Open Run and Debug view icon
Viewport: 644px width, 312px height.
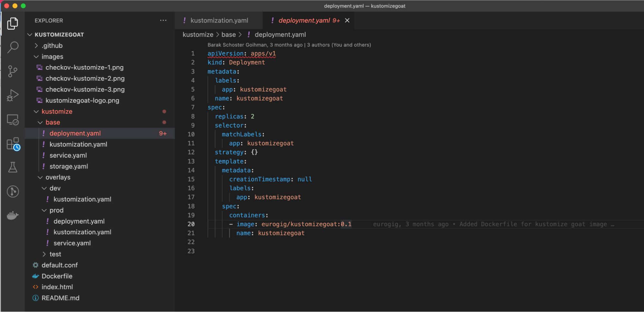click(x=13, y=95)
